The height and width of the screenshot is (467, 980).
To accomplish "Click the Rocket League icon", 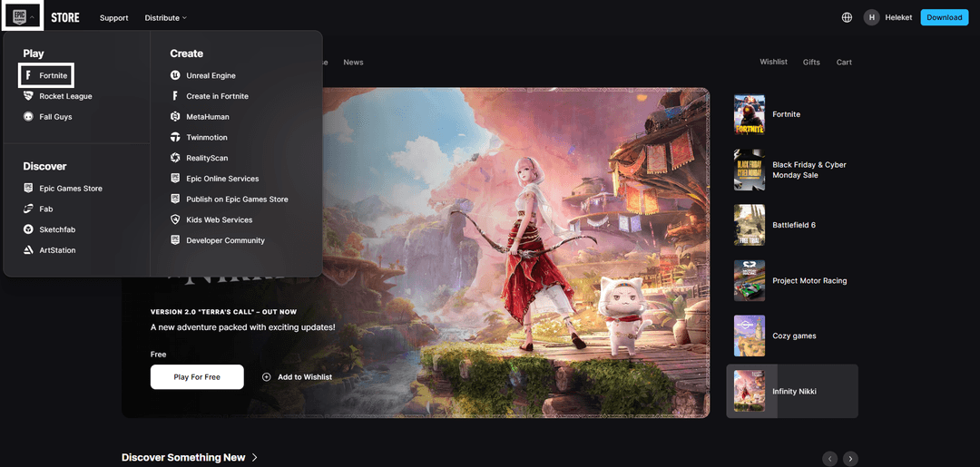I will click(28, 96).
